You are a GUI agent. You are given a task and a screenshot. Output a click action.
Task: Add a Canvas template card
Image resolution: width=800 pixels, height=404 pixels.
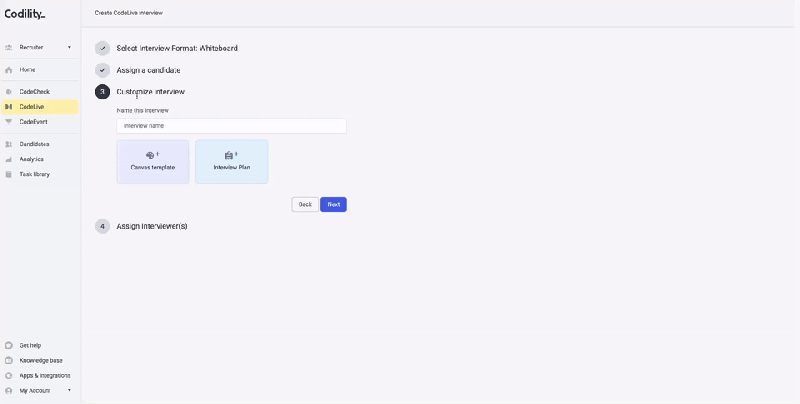(x=153, y=162)
